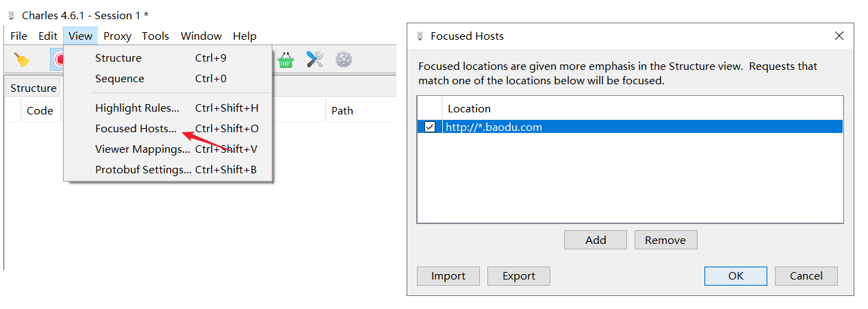Click the red record toolbar button

click(x=58, y=60)
